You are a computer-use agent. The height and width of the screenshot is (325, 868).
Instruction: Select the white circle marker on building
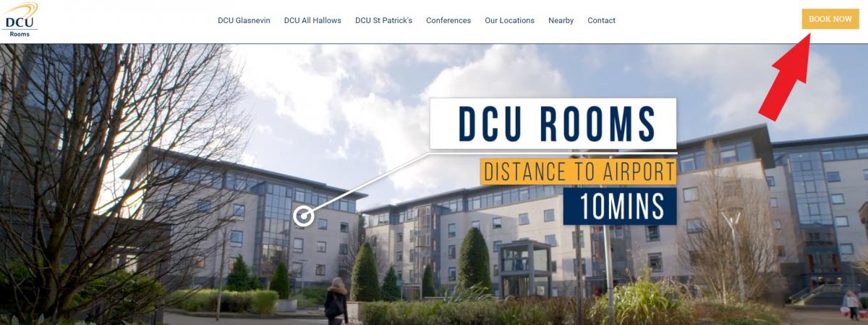tap(304, 215)
